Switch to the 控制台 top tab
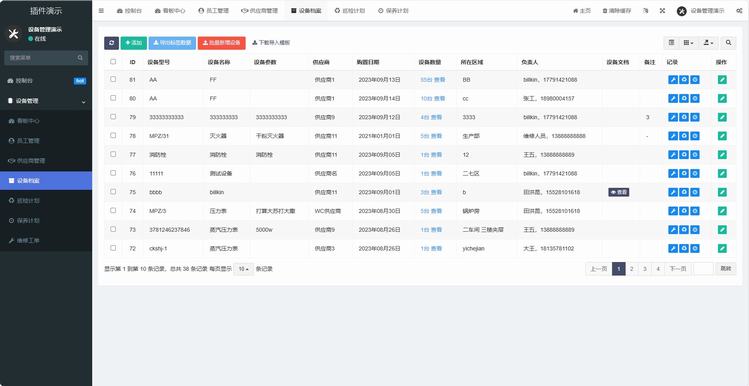 point(129,11)
